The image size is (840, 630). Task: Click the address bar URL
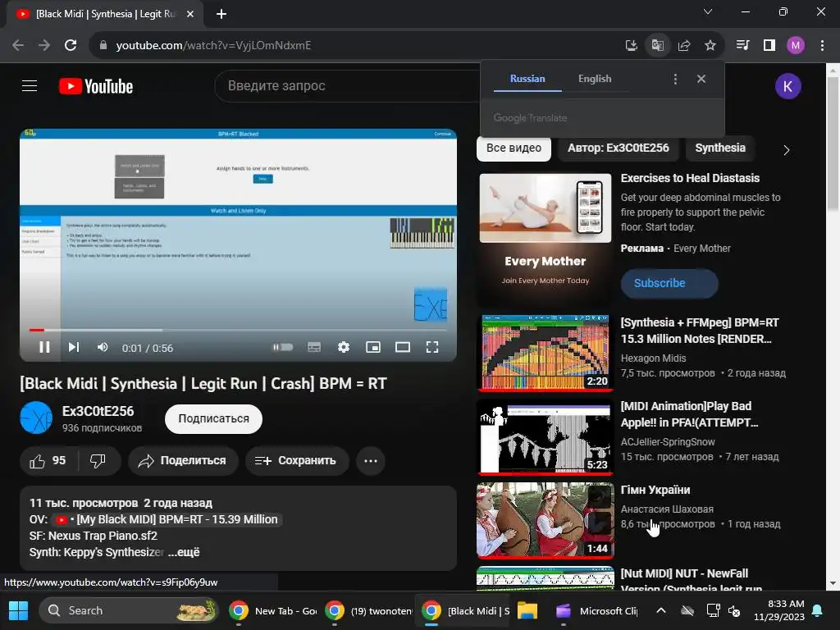(x=213, y=46)
